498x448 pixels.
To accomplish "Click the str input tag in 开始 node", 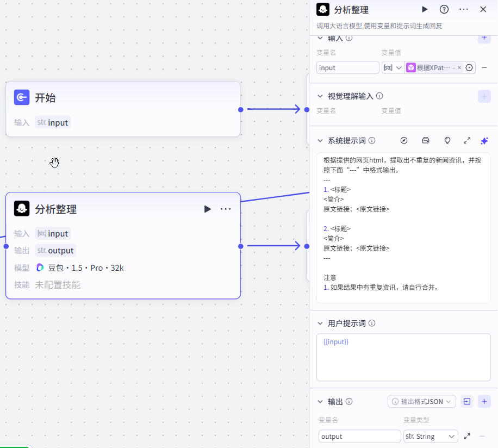I will pyautogui.click(x=53, y=122).
